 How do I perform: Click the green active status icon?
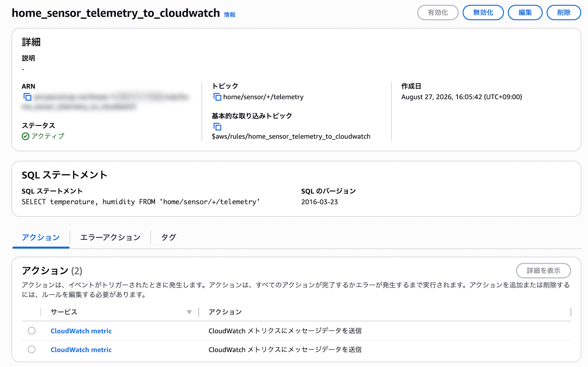(x=26, y=136)
